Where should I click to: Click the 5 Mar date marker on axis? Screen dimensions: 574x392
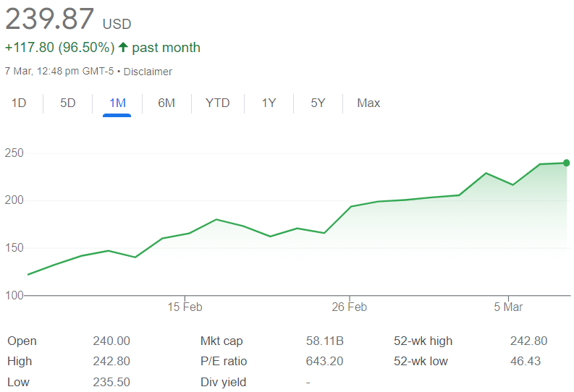click(x=508, y=307)
